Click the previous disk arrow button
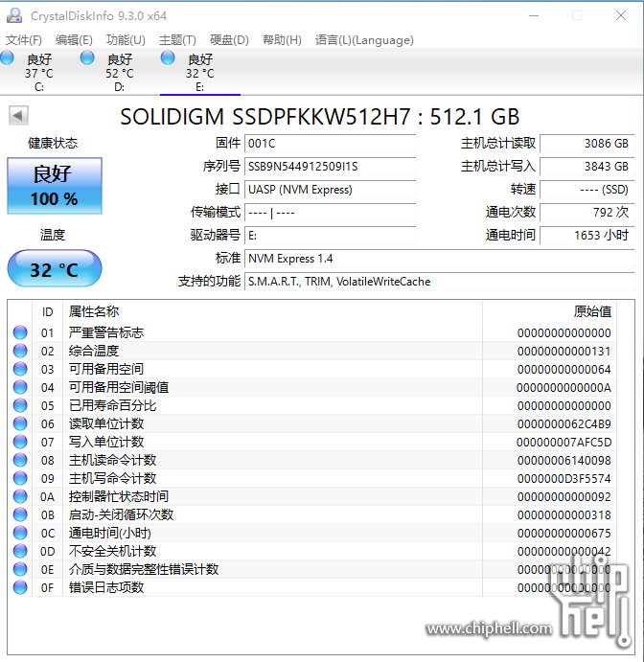644x662 pixels. (18, 115)
